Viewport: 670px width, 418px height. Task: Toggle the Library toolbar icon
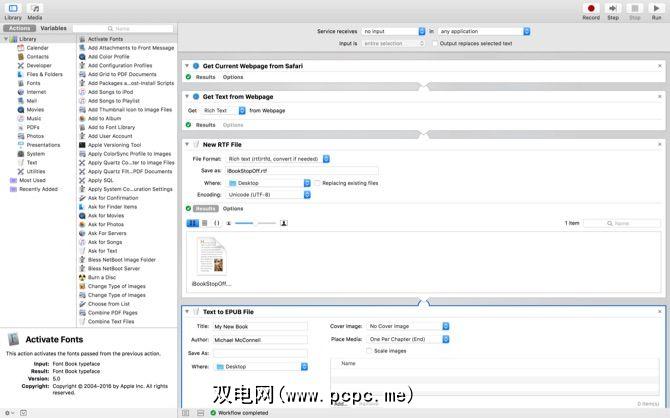pos(13,9)
